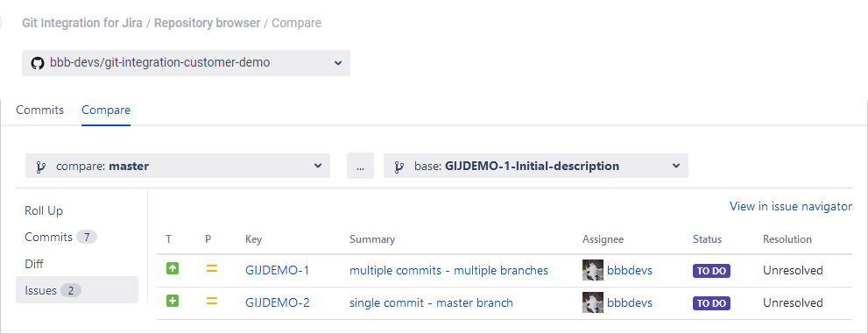Open Roll Up in side menu
This screenshot has width=868, height=334.
[x=44, y=210]
